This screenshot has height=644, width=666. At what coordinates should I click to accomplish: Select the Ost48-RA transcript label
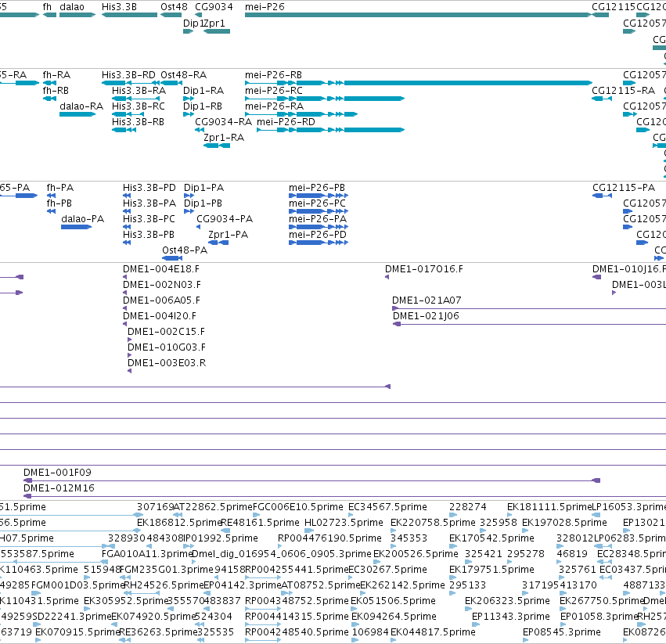point(183,75)
